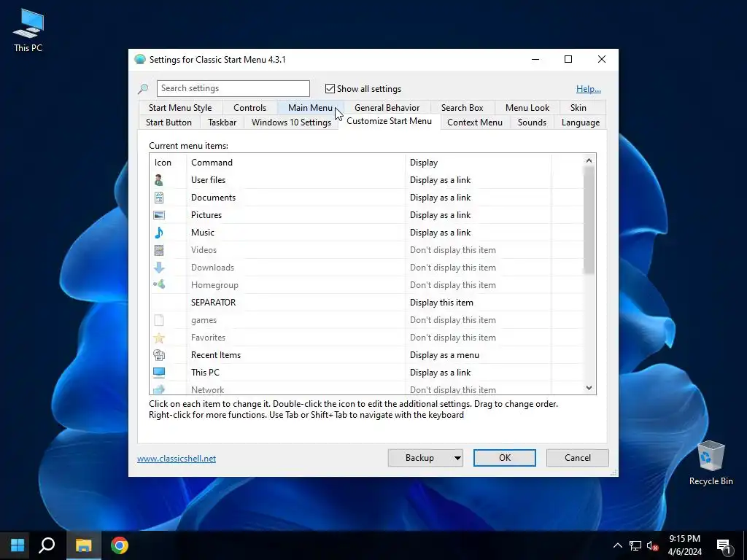The height and width of the screenshot is (560, 747).
Task: Switch to the Start Button tab
Action: tap(169, 122)
